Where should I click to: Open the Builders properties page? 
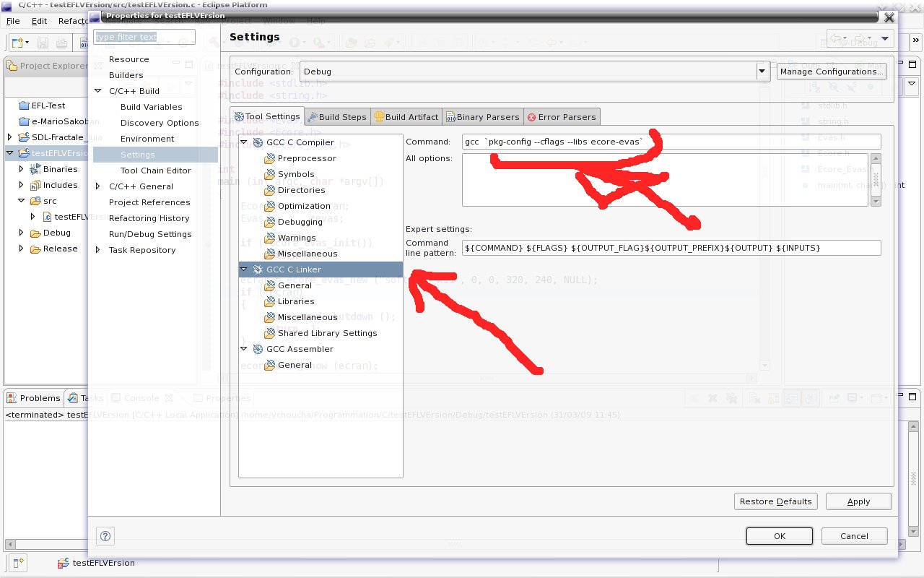[x=126, y=75]
